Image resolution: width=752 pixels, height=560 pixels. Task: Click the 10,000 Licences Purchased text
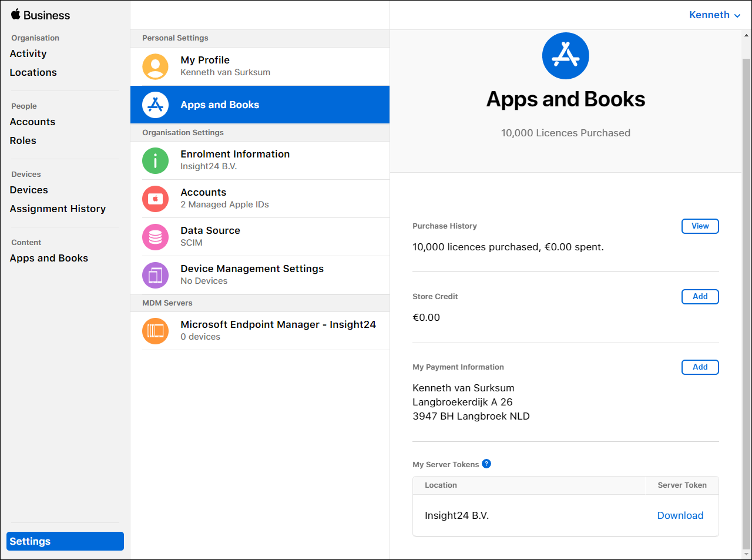point(565,133)
